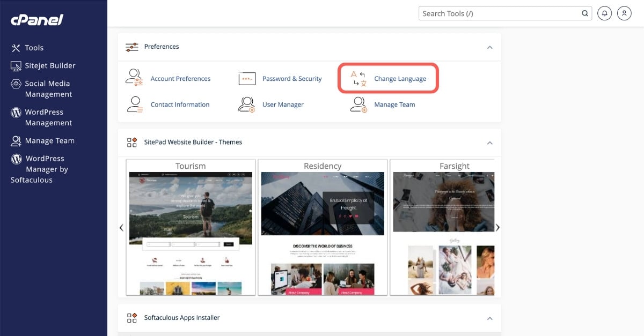Click the Residency theme title
This screenshot has width=644, height=336.
pyautogui.click(x=323, y=166)
